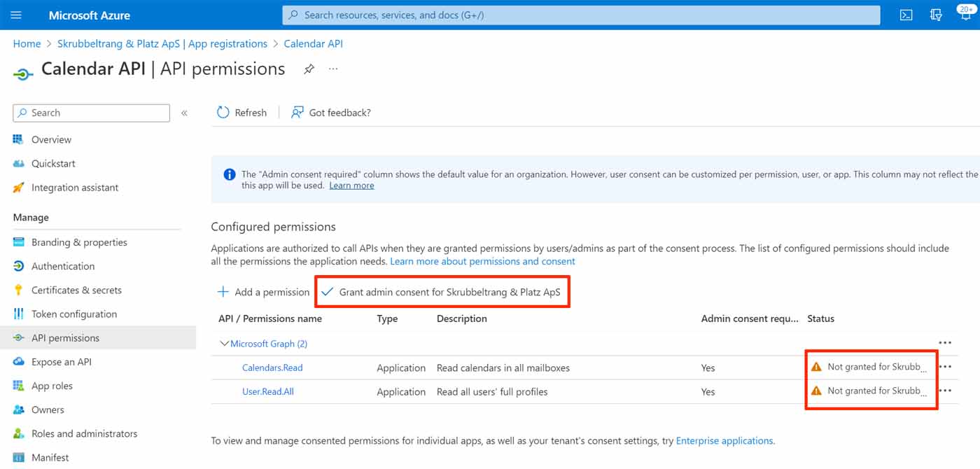Click 'Read all users' full profiles' description

492,391
